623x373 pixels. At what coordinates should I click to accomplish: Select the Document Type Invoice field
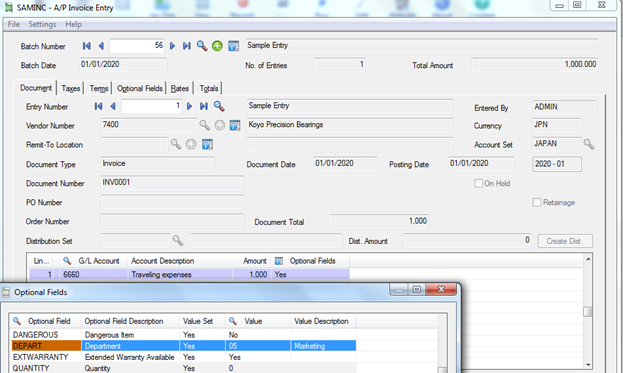tap(157, 164)
